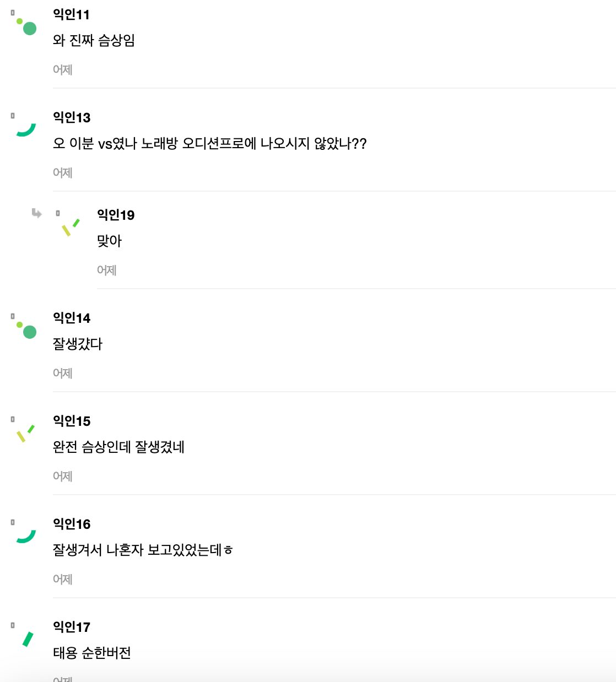Open the 익인11 username
Screen dimensions: 616x682
(x=71, y=14)
